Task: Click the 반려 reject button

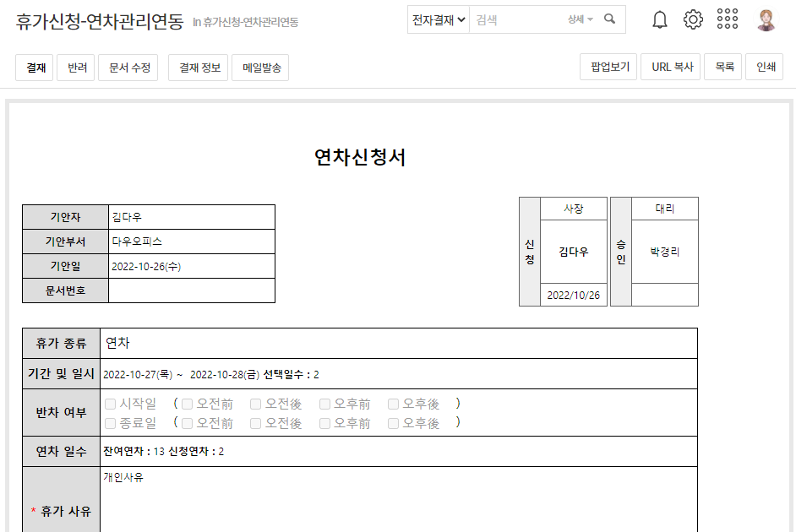Action: 76,68
